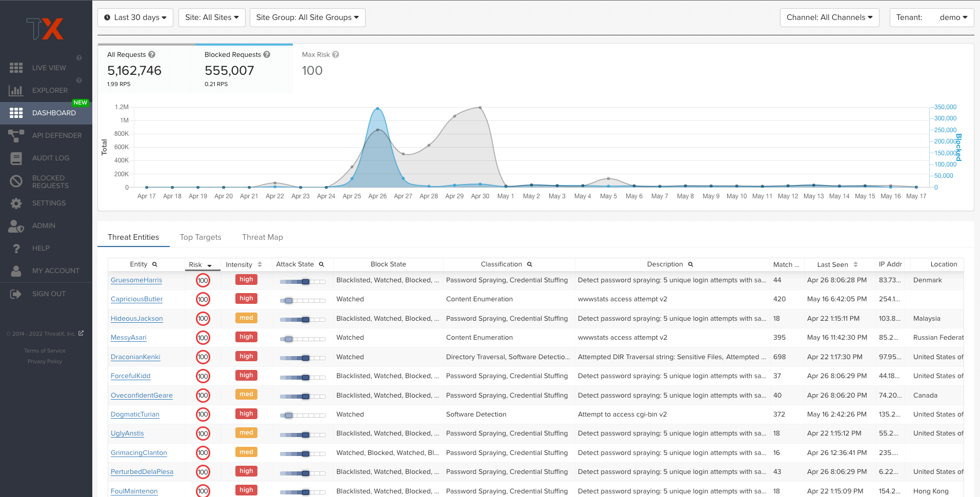Viewport: 980px width, 497px height.
Task: Expand Site Group: All Site Groups dropdown
Action: [307, 17]
